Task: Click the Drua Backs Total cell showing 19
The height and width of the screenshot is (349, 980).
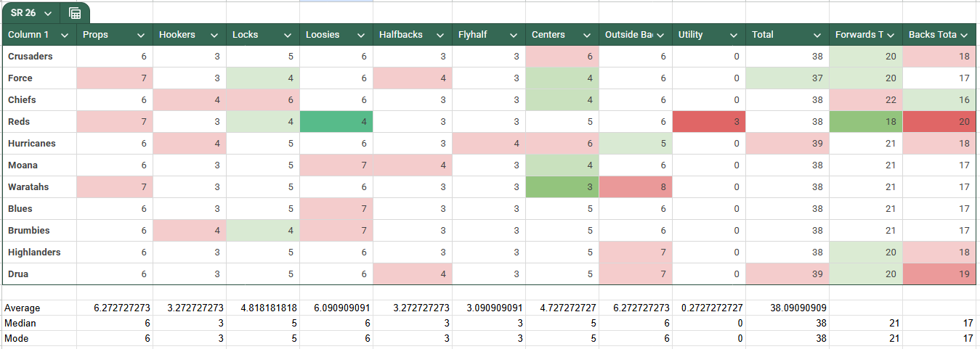Action: [940, 274]
